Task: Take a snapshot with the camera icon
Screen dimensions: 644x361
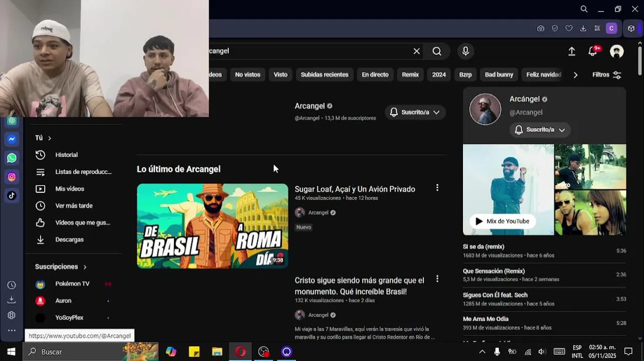Action: pos(541,29)
